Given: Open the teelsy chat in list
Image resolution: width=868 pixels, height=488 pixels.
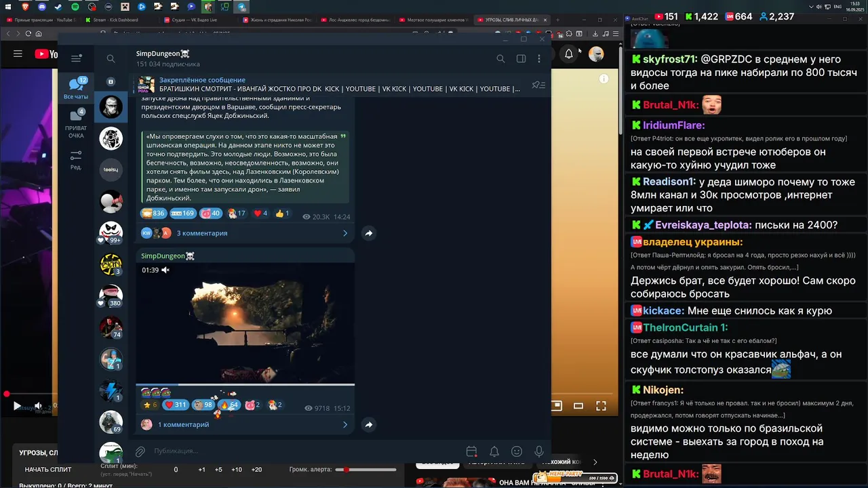Looking at the screenshot, I should (111, 169).
